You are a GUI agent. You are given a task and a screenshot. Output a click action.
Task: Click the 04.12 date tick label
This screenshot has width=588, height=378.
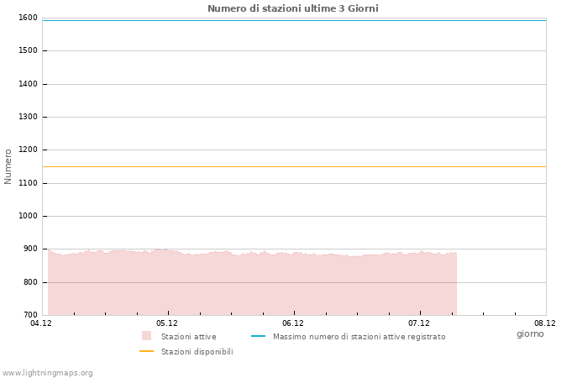(x=41, y=323)
